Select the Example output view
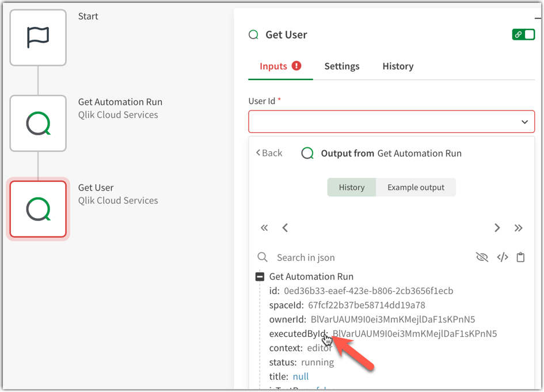 [x=416, y=187]
